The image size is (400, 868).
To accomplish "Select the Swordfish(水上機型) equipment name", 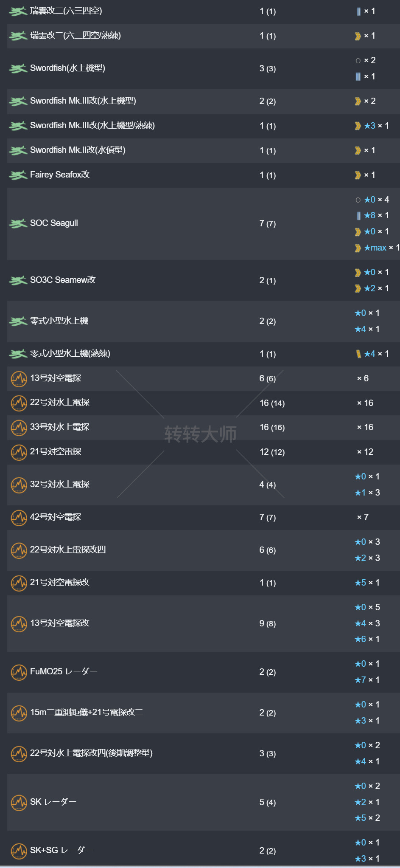I will tap(67, 68).
